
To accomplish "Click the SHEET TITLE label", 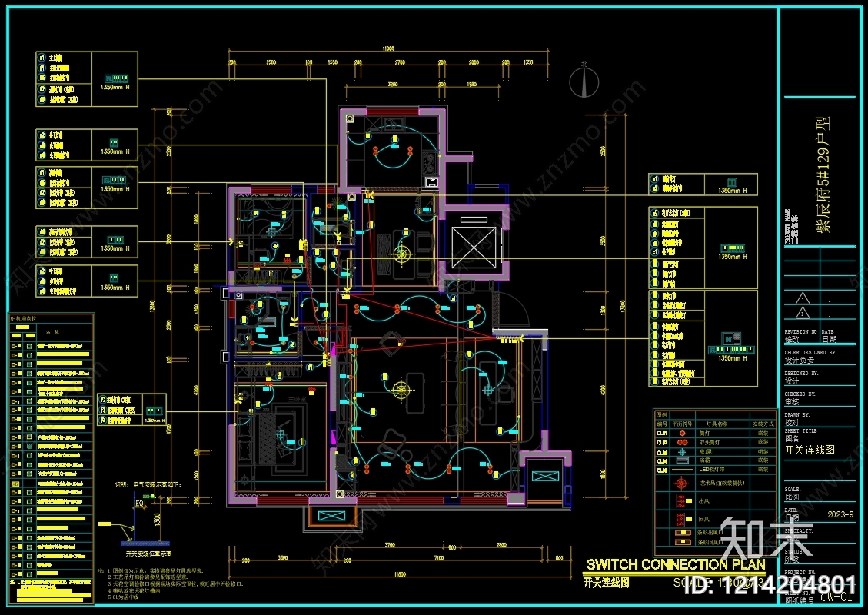I will click(x=800, y=430).
